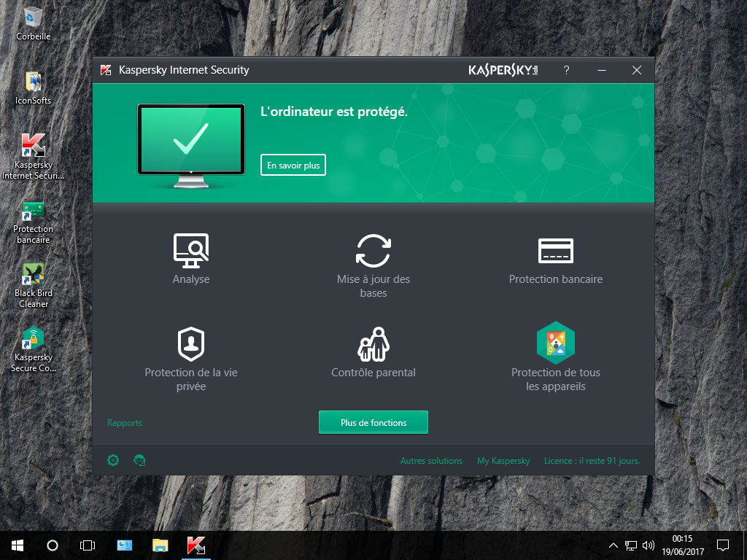
Task: Open the Analyse scan icon
Action: 191,251
